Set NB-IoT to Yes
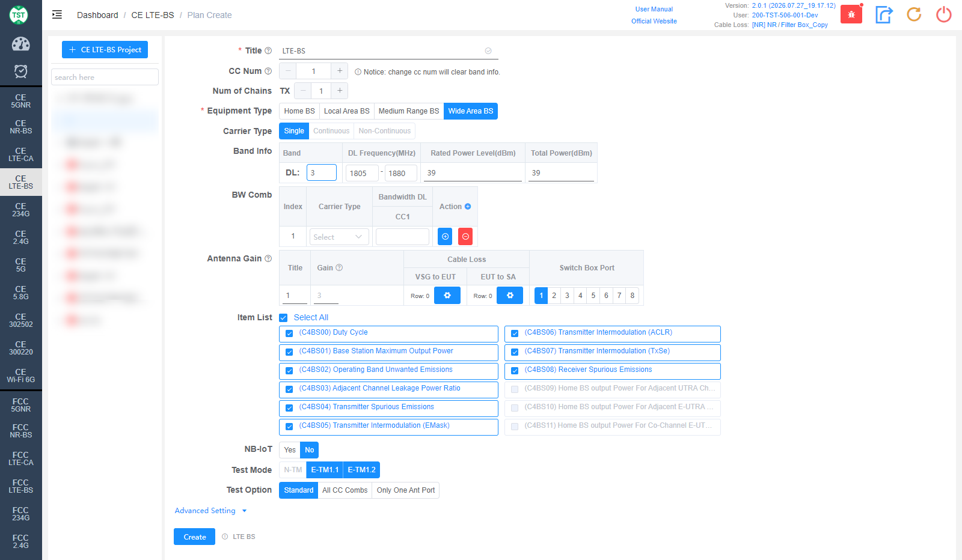This screenshot has width=962, height=560. point(290,450)
